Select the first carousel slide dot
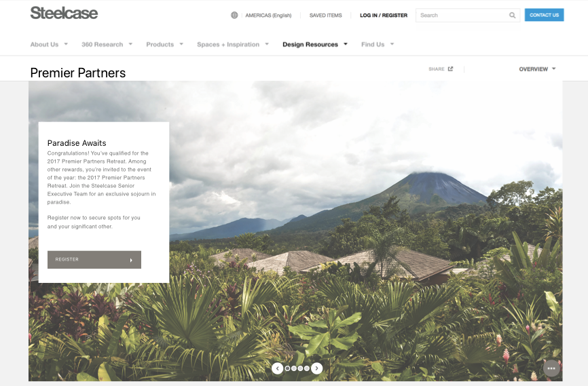 pos(288,369)
